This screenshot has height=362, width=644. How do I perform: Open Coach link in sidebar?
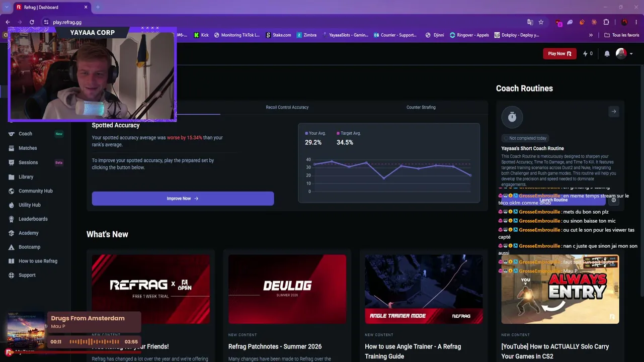pos(25,134)
